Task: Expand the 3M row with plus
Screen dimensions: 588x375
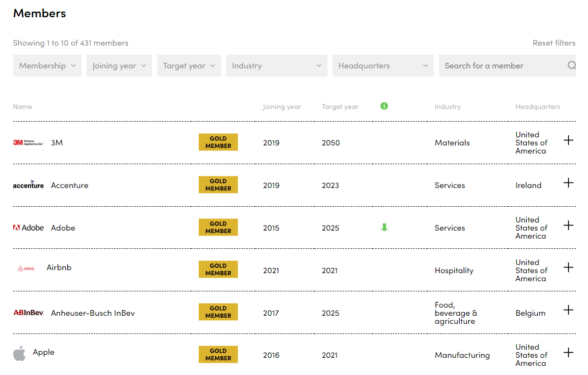Action: (x=569, y=140)
